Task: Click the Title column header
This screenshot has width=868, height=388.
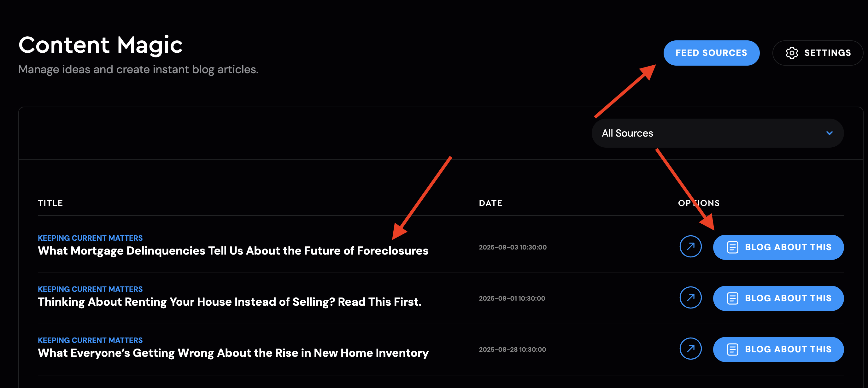Action: coord(50,203)
